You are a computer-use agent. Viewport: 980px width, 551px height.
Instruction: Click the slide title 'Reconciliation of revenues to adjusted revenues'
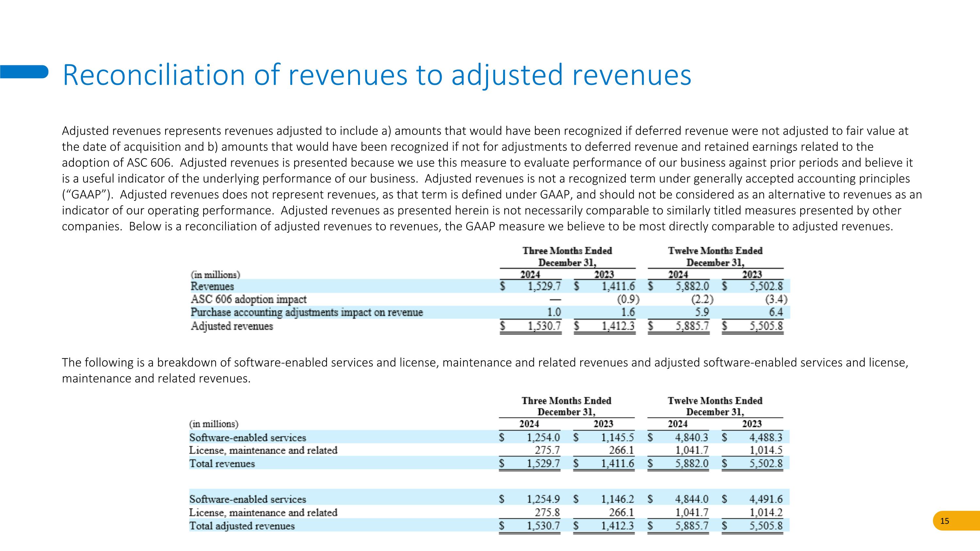point(377,75)
